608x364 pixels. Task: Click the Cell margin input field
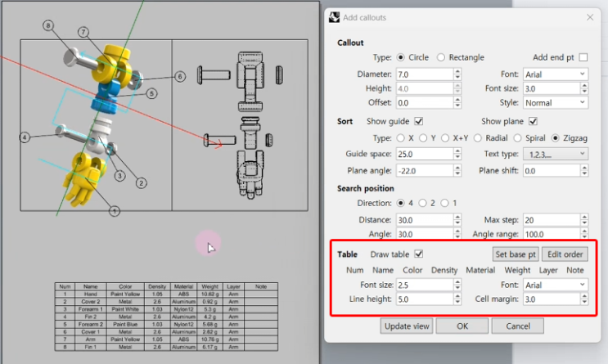click(x=552, y=299)
